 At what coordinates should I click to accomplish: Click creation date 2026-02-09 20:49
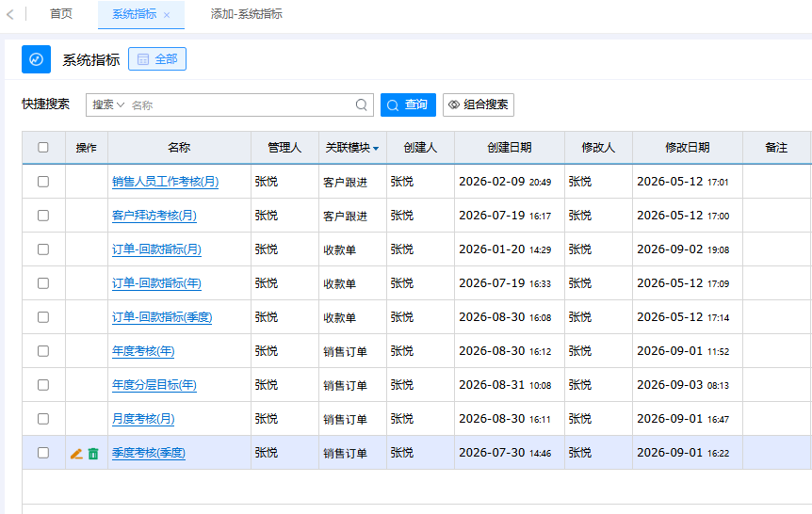click(x=505, y=182)
